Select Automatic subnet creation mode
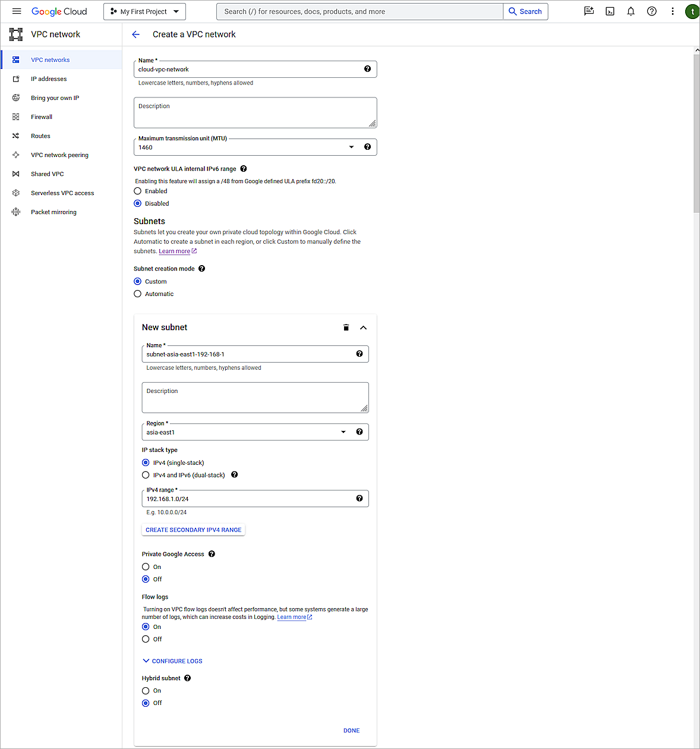This screenshot has width=700, height=749. (x=137, y=294)
